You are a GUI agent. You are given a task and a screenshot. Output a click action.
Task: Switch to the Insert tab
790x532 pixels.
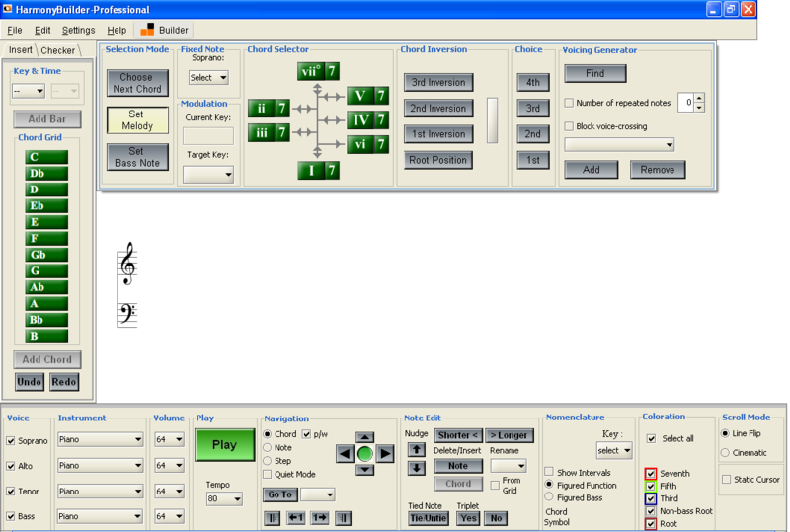tap(20, 50)
